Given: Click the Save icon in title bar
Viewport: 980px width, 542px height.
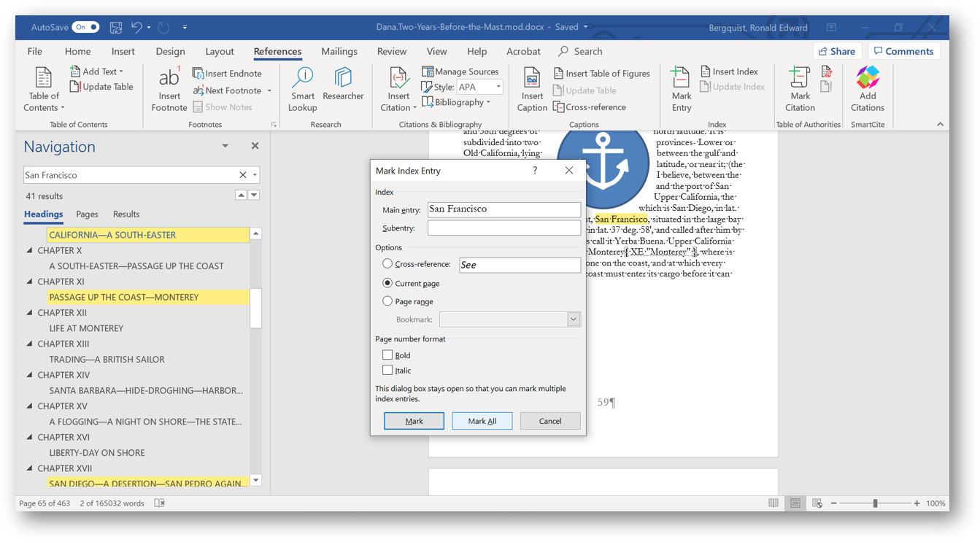Looking at the screenshot, I should (116, 28).
